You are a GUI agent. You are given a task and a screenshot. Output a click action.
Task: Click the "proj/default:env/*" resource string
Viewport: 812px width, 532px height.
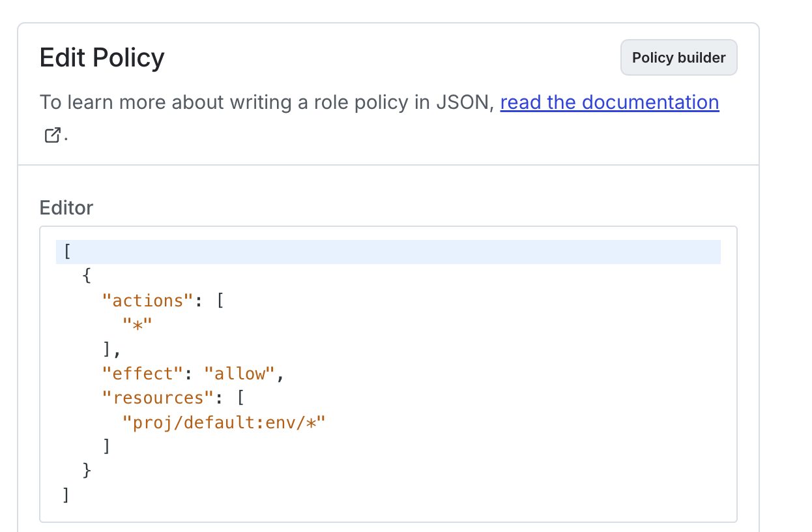(224, 422)
